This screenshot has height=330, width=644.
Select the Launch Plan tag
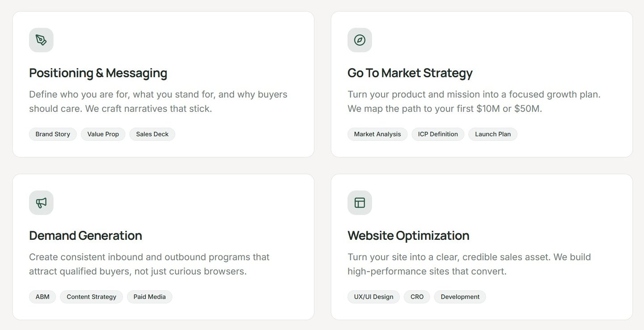[x=492, y=134]
